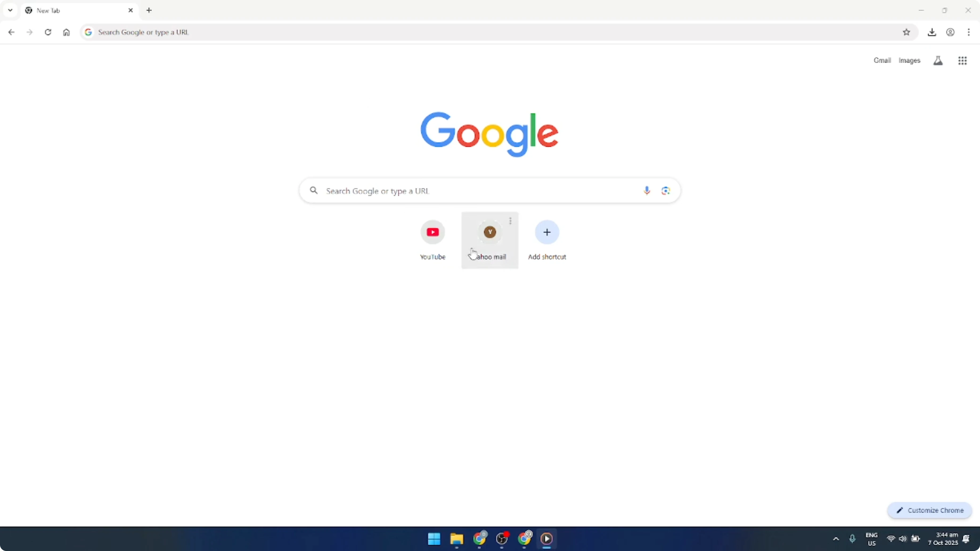980x551 pixels.
Task: Start voice search with microphone
Action: tap(647, 191)
